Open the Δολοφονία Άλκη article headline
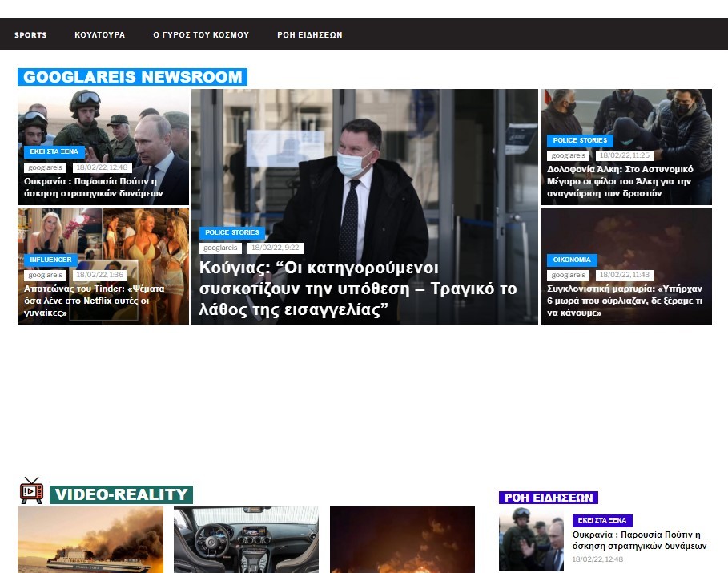Screen dimensions: 728x573 click(620, 181)
